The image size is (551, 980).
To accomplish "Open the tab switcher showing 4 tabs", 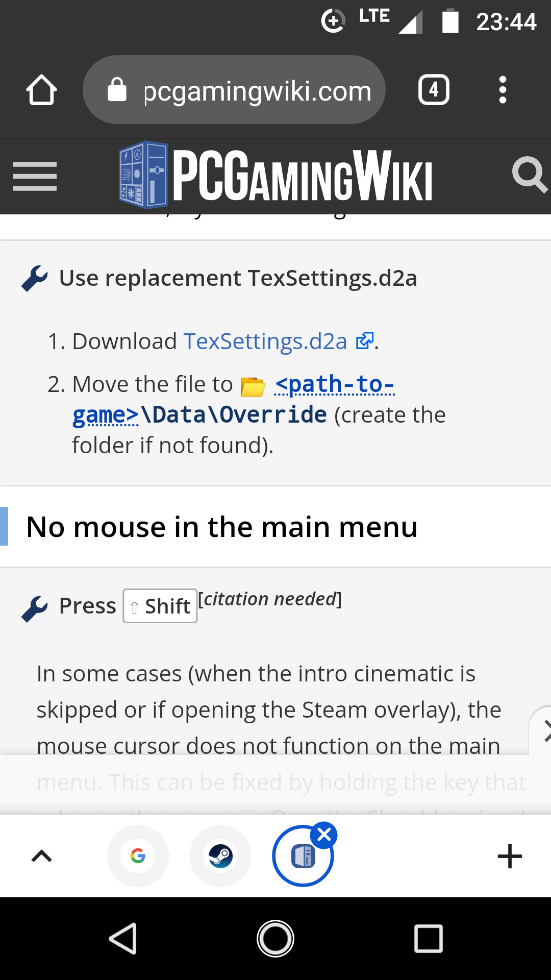I will (x=434, y=90).
